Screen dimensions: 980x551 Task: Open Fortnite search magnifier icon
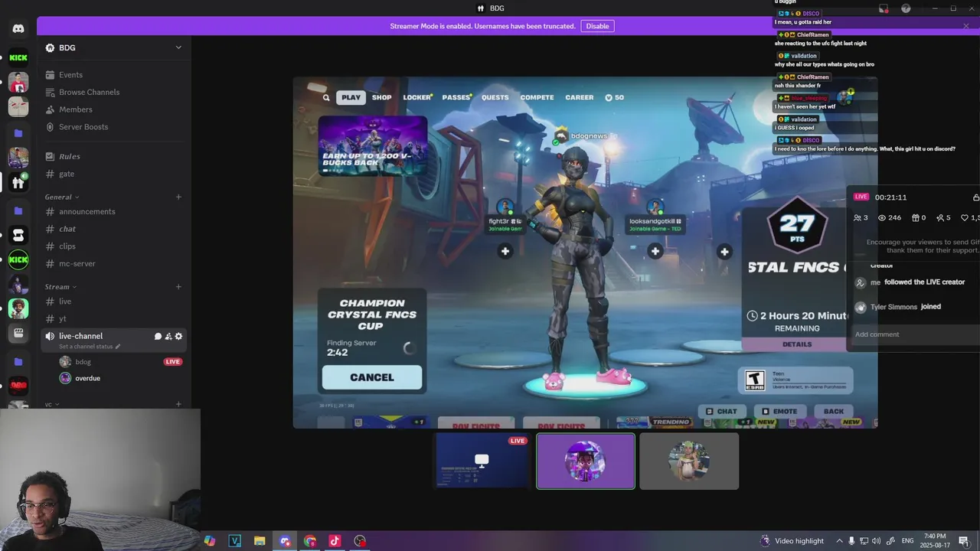click(326, 98)
